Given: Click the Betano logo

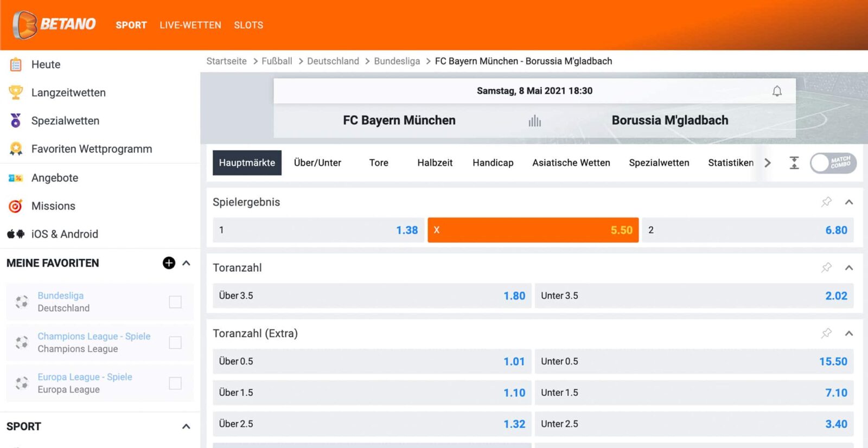Looking at the screenshot, I should pyautogui.click(x=54, y=24).
